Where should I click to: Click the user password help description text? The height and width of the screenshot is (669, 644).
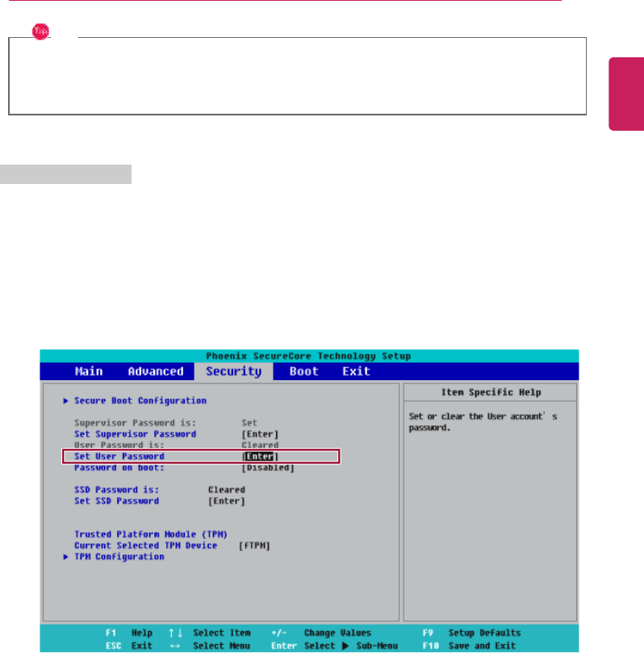(x=483, y=422)
